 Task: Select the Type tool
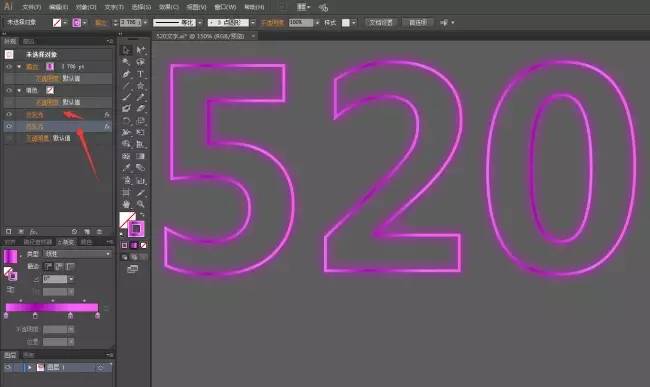click(x=141, y=74)
